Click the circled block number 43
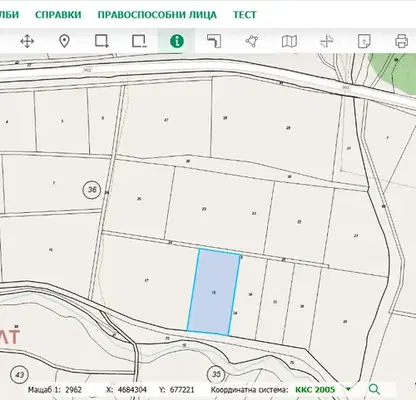The image size is (416, 400). [x=20, y=375]
